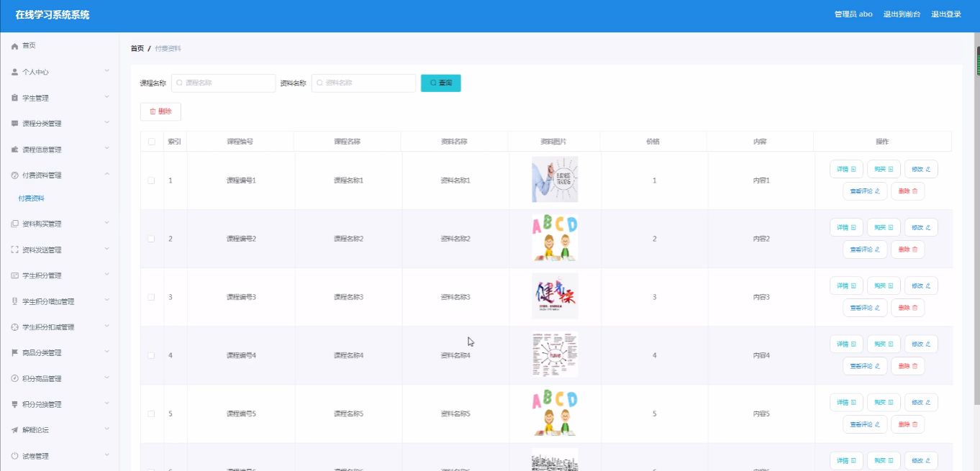Click red 删除 in 课程名称5 row

[908, 424]
